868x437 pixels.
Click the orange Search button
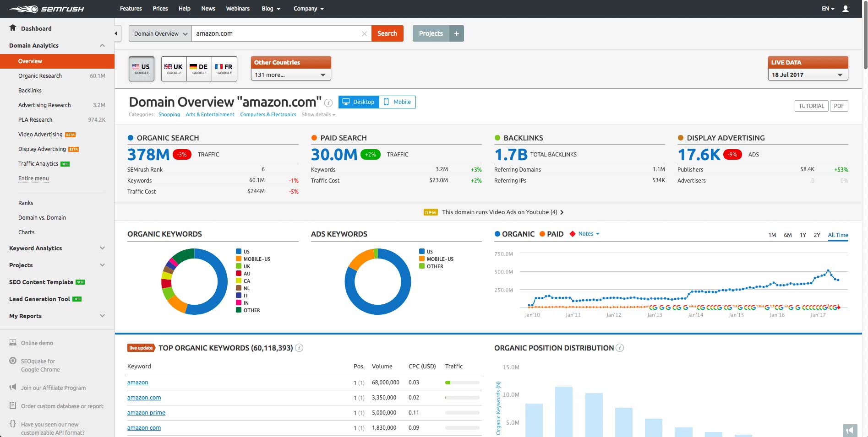[387, 33]
